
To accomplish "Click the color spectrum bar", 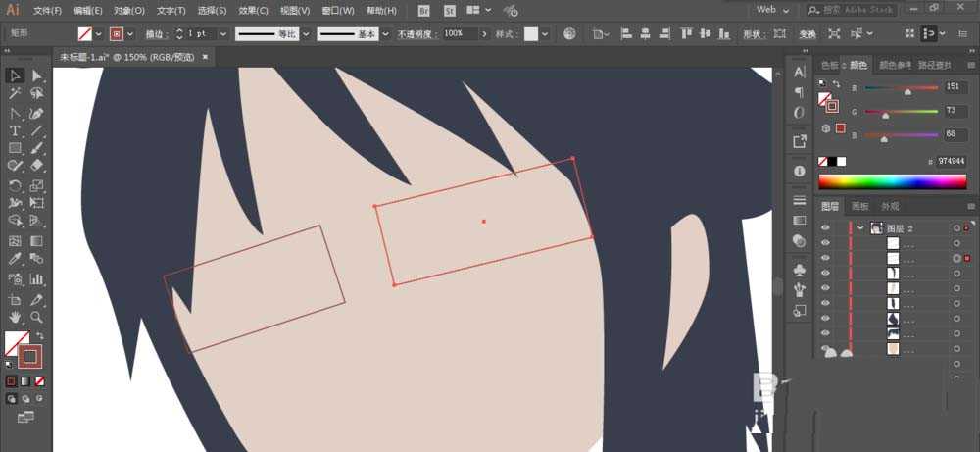I will pos(893,182).
